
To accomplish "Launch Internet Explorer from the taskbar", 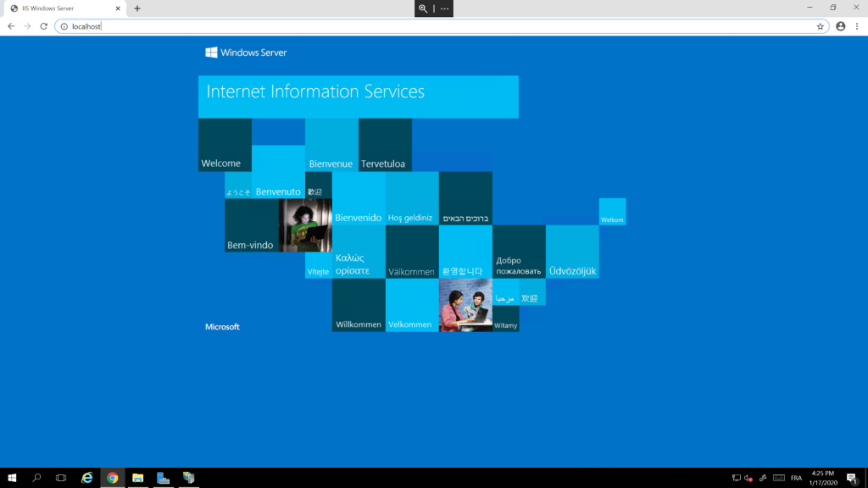I will click(87, 478).
